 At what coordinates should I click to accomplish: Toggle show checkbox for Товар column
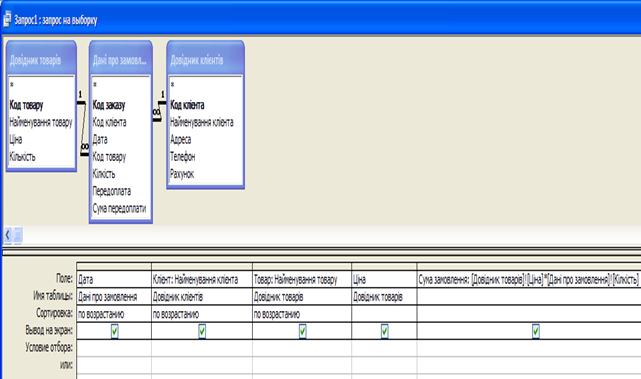303,331
